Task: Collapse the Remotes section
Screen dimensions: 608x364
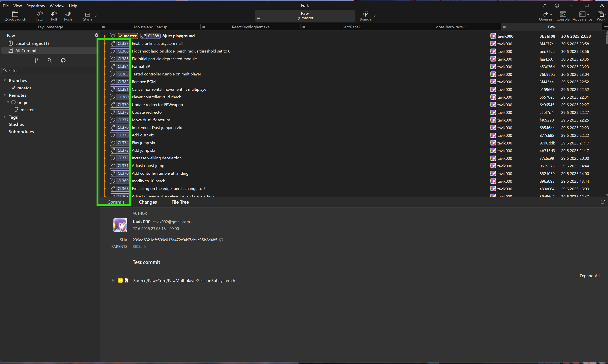Action: (x=5, y=95)
